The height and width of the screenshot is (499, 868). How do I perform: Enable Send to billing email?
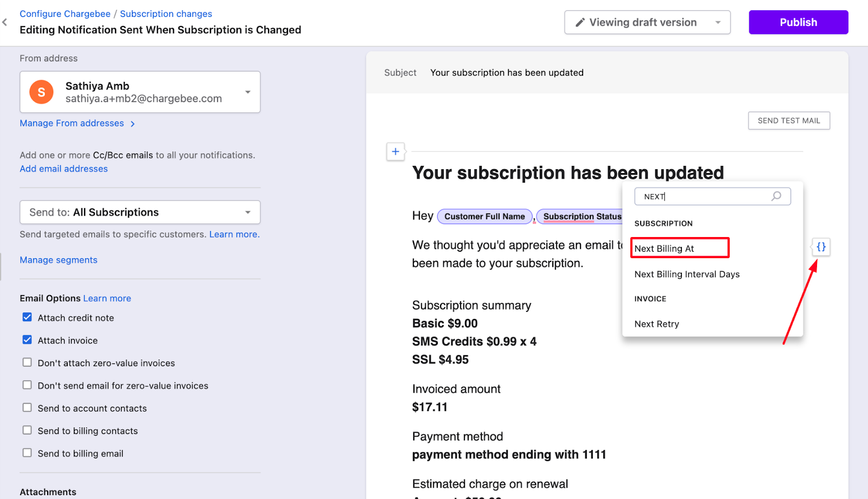coord(27,452)
